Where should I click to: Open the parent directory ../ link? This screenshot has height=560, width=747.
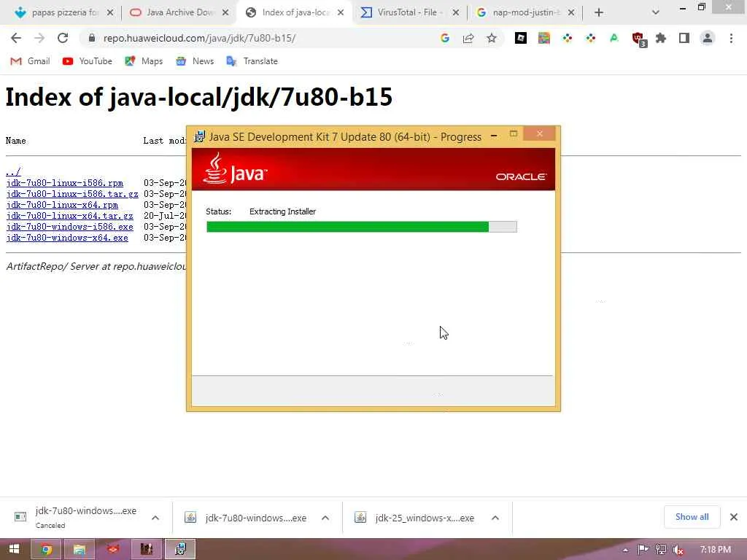13,172
